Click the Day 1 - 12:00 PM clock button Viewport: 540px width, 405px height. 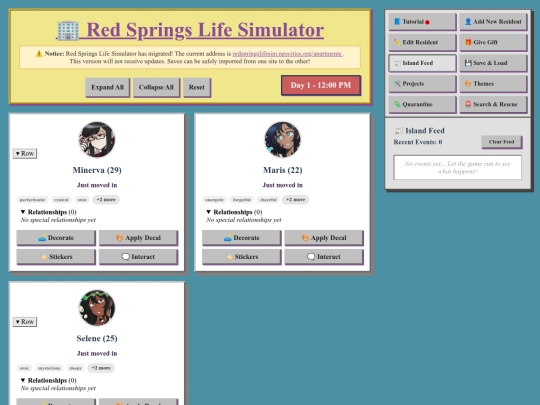[321, 85]
